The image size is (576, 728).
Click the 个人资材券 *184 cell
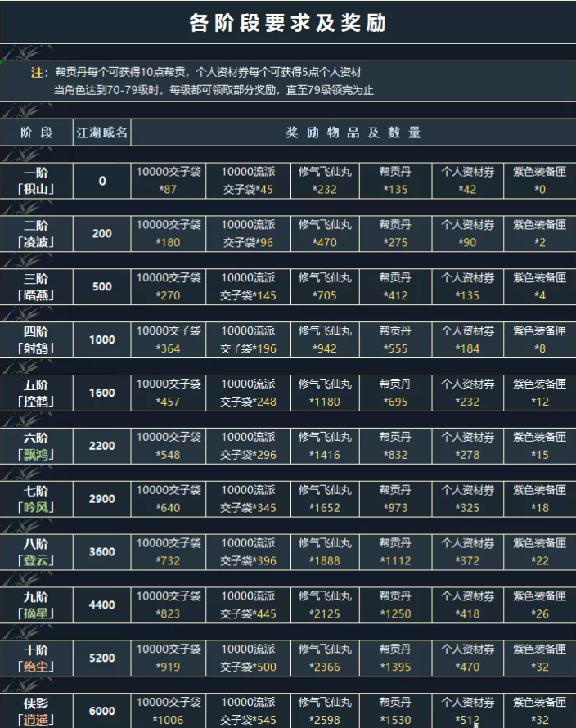tap(468, 339)
